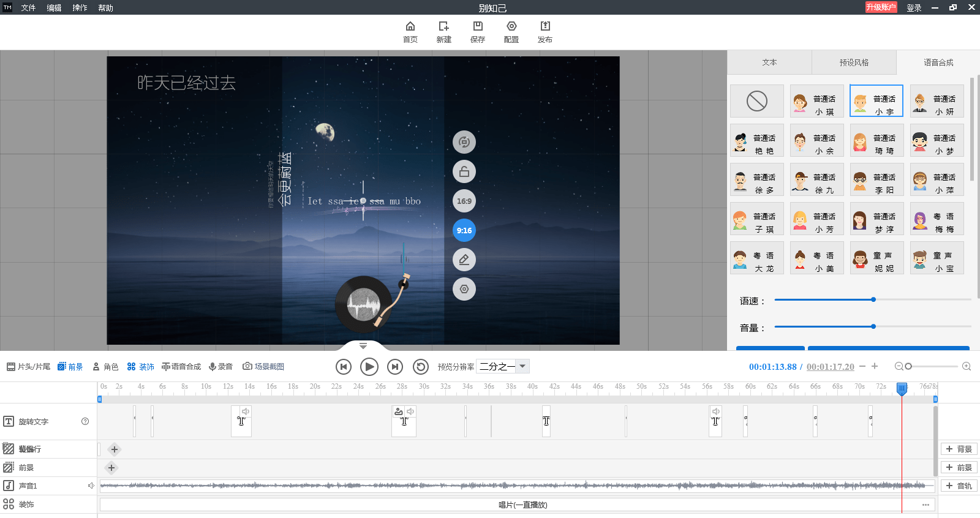
Task: Open the 帮助 menu
Action: coord(105,8)
